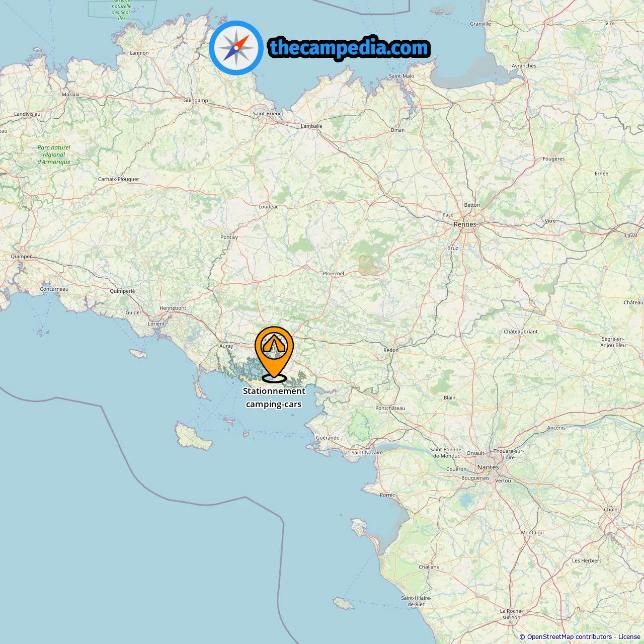
Task: Click the Stationnement camping-cars label
Action: [274, 397]
